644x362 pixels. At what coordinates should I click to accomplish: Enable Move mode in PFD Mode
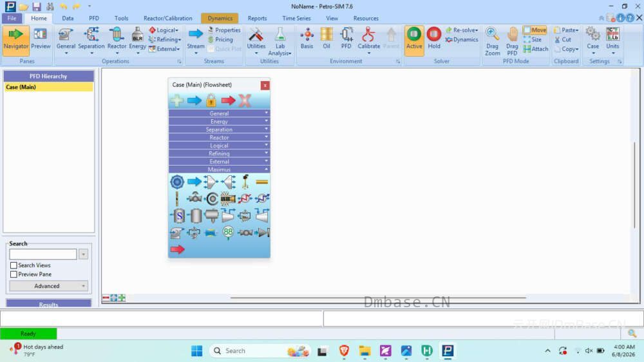point(535,30)
